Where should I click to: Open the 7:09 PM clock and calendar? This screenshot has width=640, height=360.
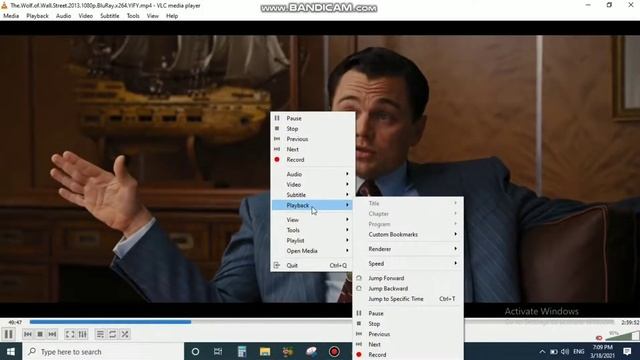602,351
